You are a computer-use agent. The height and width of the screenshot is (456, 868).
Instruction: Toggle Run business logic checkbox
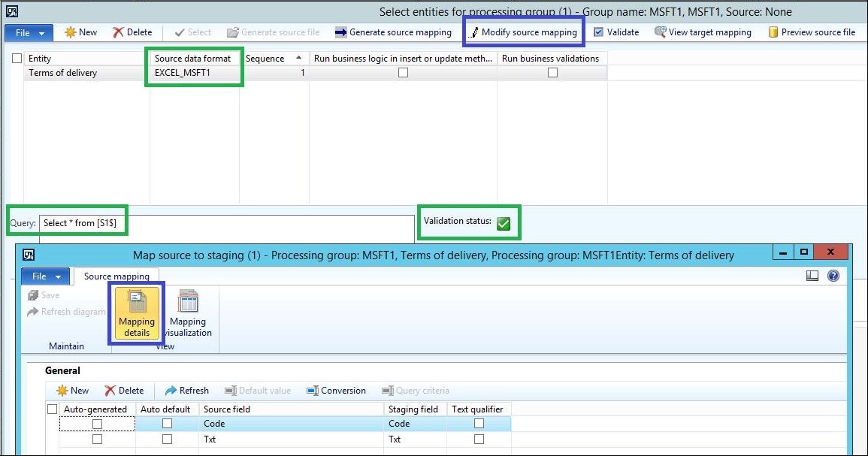[x=403, y=73]
